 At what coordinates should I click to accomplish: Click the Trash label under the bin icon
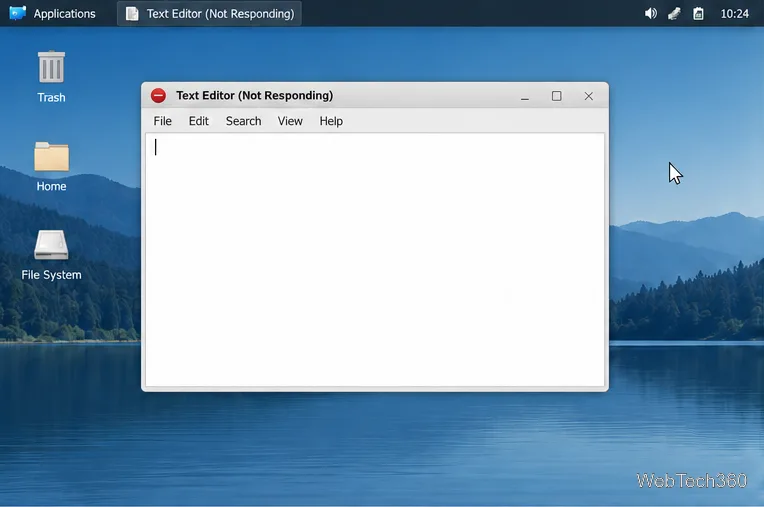[51, 97]
